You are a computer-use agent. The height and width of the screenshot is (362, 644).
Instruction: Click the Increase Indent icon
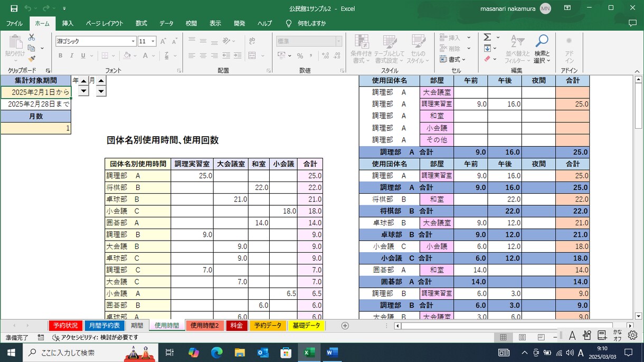(x=238, y=55)
